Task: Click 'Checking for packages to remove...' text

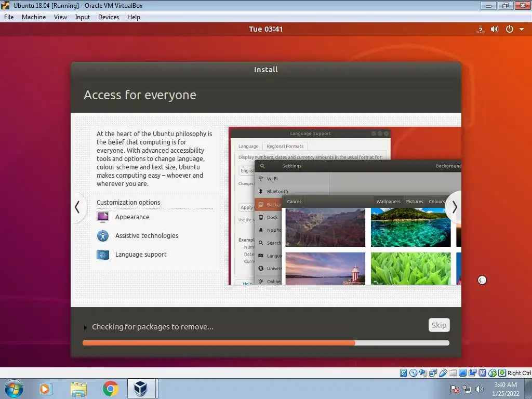Action: [x=153, y=327]
